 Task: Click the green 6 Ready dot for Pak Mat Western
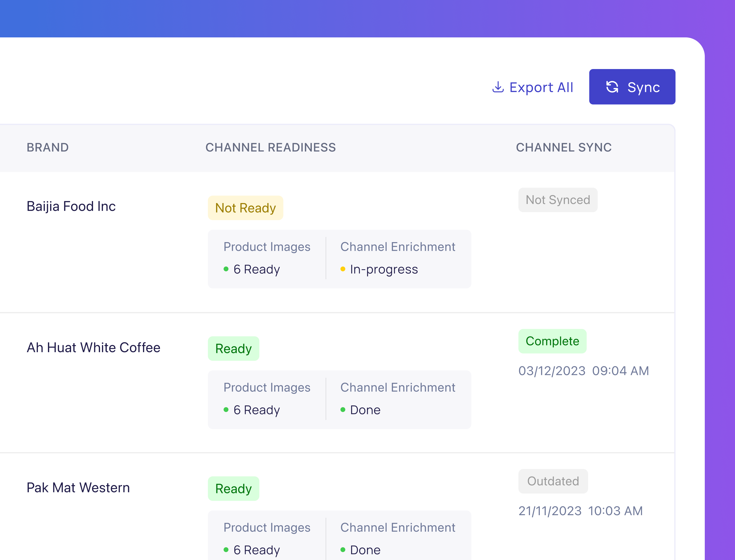(x=227, y=550)
